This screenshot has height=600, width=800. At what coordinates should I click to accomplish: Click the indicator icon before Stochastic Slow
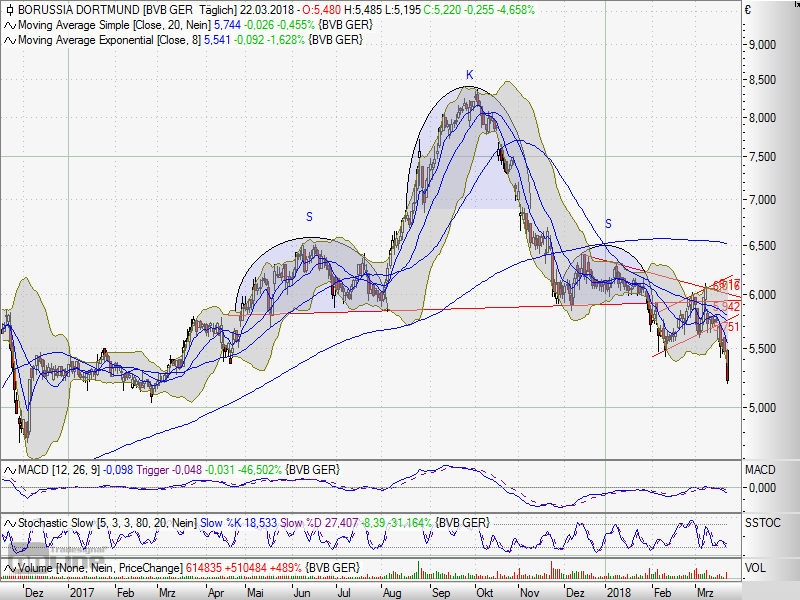pos(10,523)
